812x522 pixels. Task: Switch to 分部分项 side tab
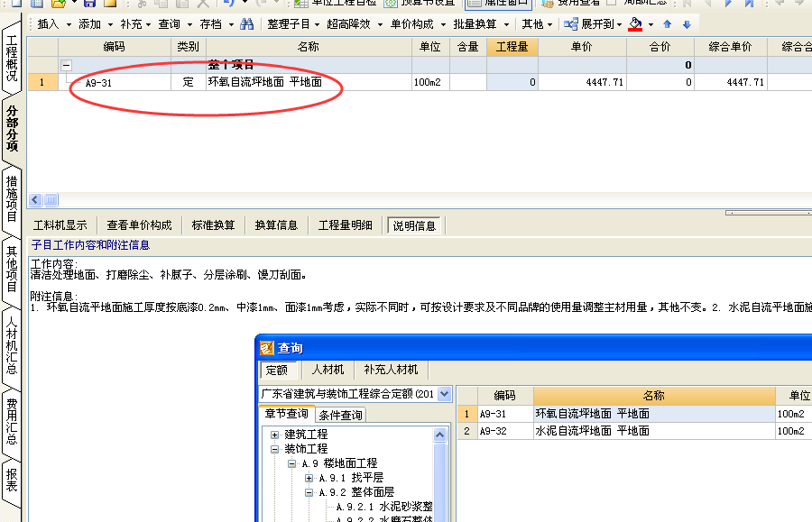pos(12,128)
